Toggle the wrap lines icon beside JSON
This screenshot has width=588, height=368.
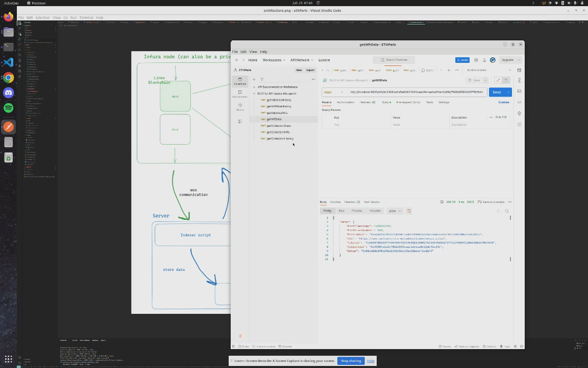click(409, 211)
